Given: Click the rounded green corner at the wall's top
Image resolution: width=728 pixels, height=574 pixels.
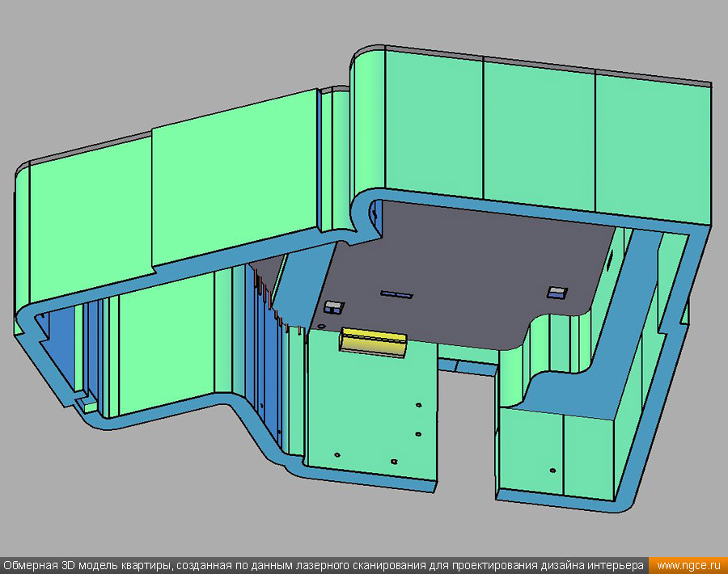Looking at the screenshot, I should coord(368,121).
